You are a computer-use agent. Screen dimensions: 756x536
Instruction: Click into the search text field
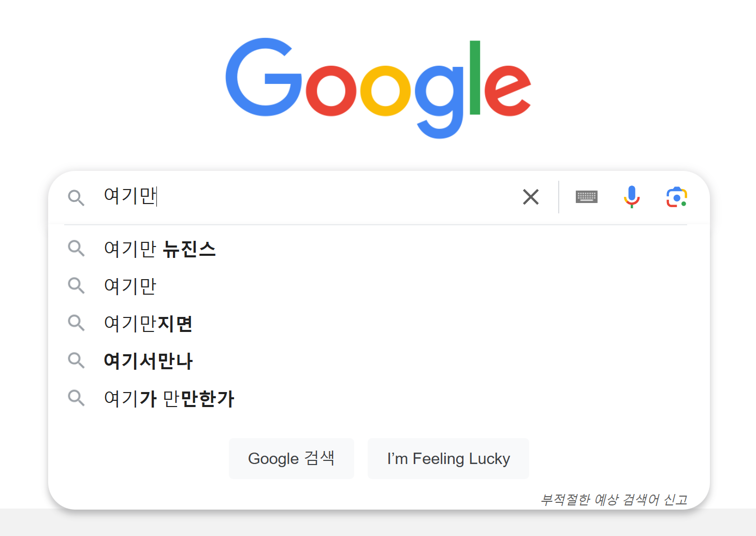point(311,197)
